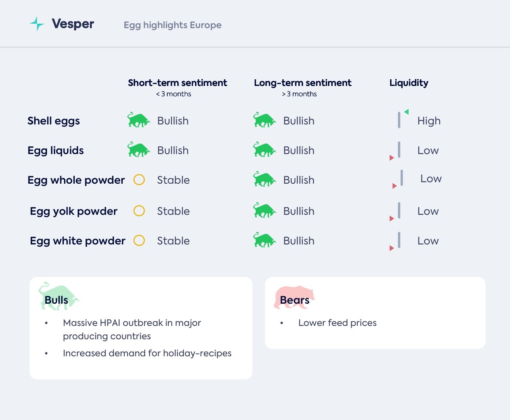Viewport: 510px width, 420px height.
Task: Click Egg yolk powder red liquidity arrow
Action: tap(392, 219)
